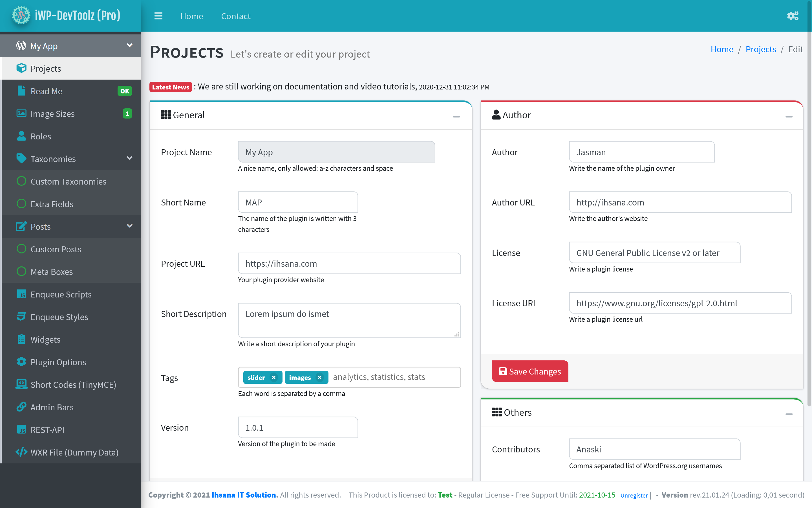This screenshot has width=812, height=508.
Task: Collapse the General panel
Action: coord(456,117)
